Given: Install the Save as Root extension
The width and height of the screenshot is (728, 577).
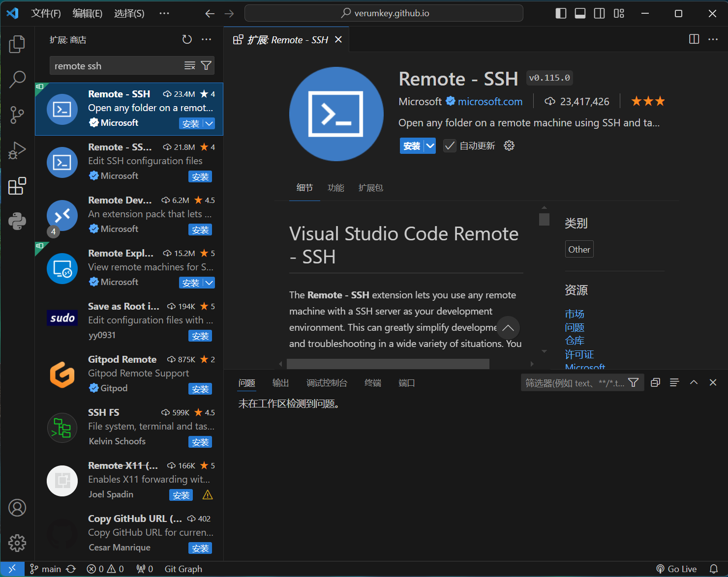Looking at the screenshot, I should (200, 336).
